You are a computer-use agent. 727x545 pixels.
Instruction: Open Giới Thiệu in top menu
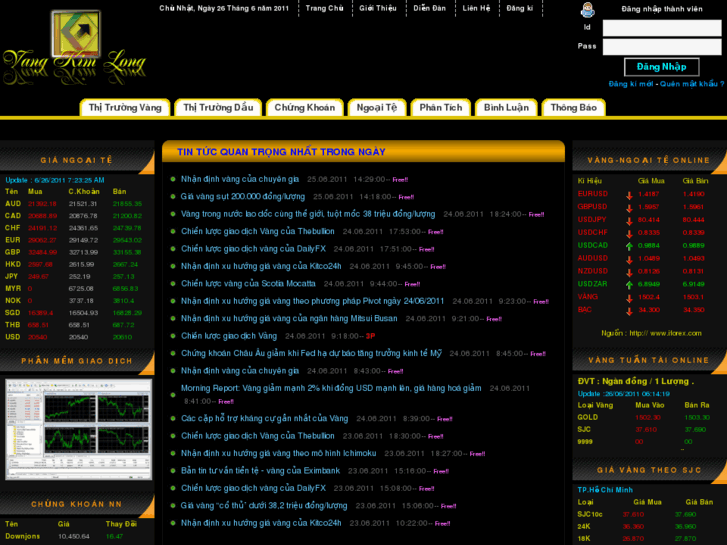378,8
